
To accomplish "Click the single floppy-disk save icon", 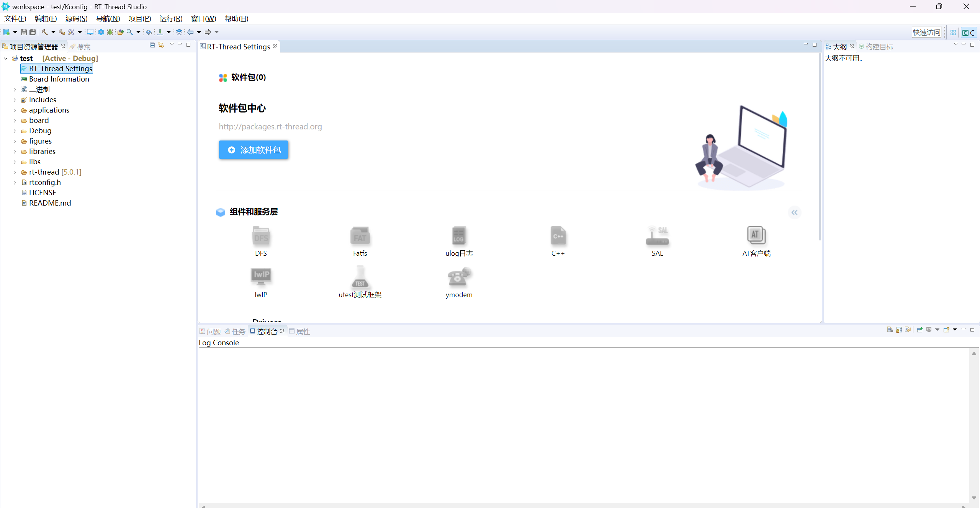I will pos(23,32).
